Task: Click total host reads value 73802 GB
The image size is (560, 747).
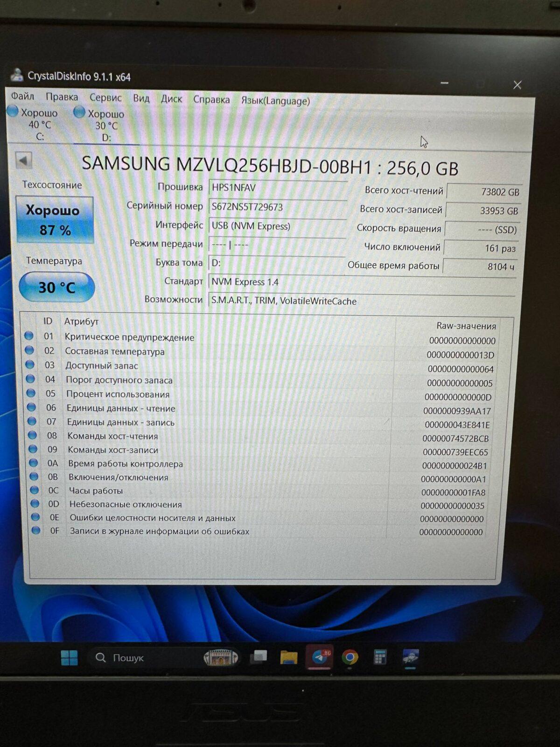Action: pos(484,191)
